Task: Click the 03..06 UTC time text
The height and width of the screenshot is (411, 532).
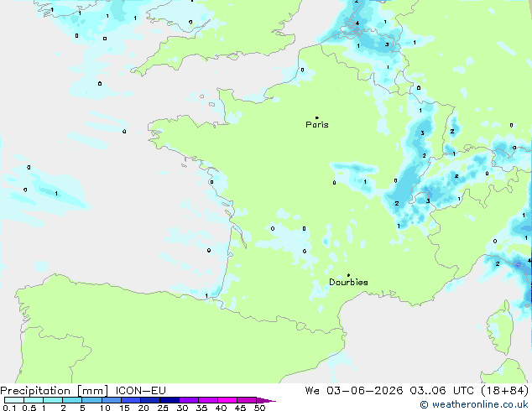Action: pos(441,391)
